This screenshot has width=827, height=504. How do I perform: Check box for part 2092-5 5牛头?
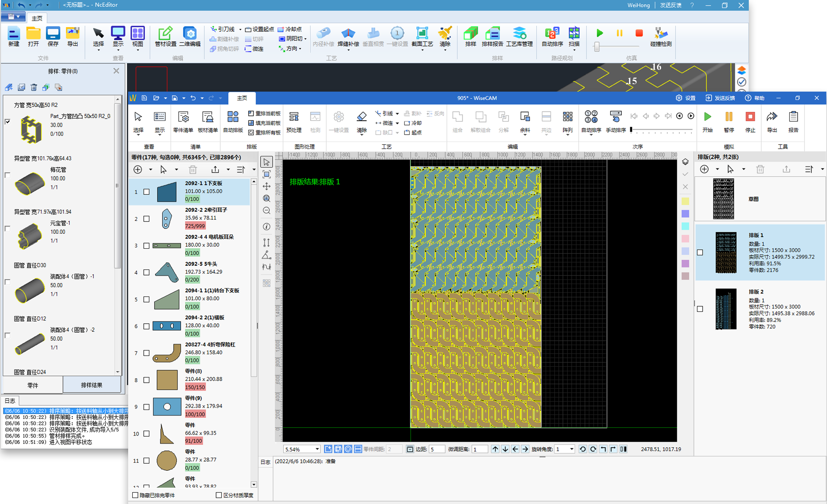146,272
